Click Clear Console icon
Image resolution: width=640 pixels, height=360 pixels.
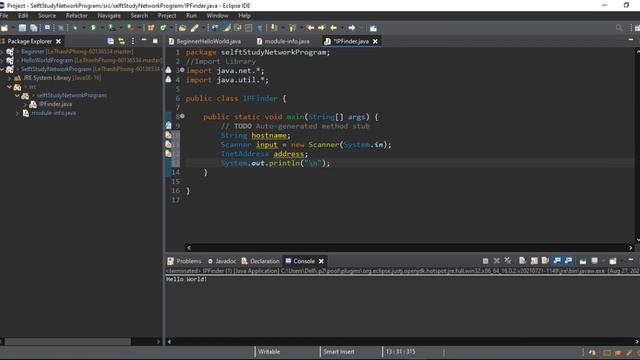(522, 261)
